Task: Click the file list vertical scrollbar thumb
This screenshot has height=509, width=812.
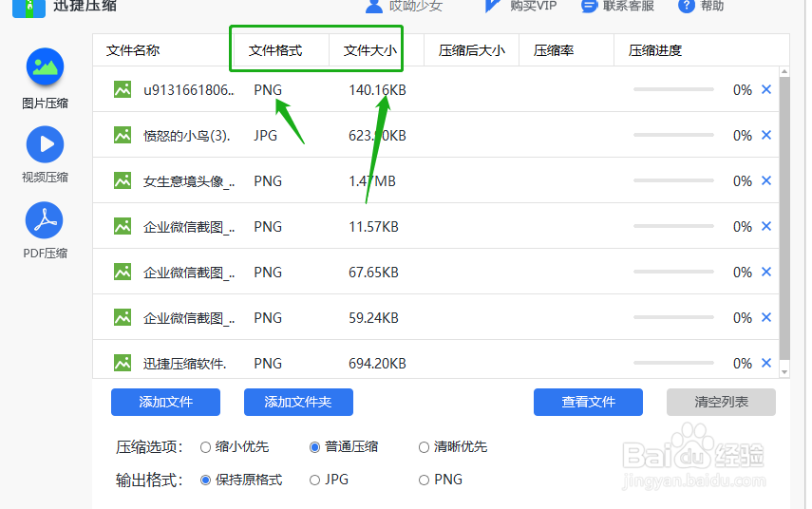Action: 784,217
